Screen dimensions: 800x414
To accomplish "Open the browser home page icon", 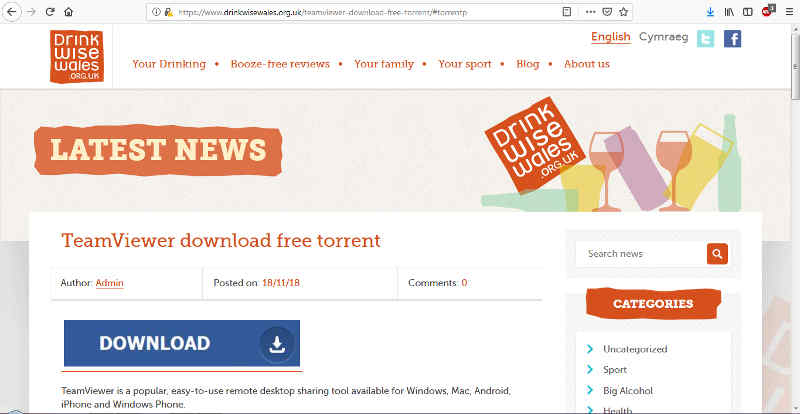I will coord(68,12).
